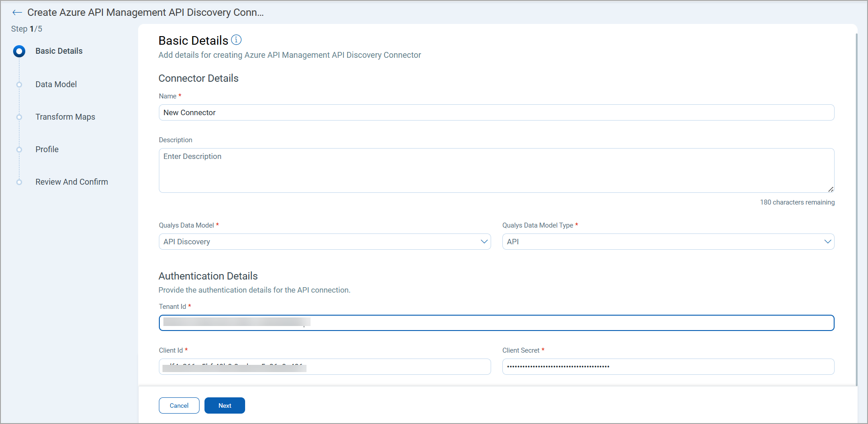Click the Description textarea resize handle
Image resolution: width=868 pixels, height=424 pixels.
(831, 189)
